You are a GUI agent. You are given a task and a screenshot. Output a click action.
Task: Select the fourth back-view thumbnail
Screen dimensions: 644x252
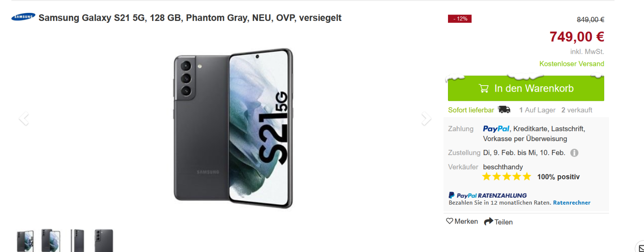(x=104, y=241)
